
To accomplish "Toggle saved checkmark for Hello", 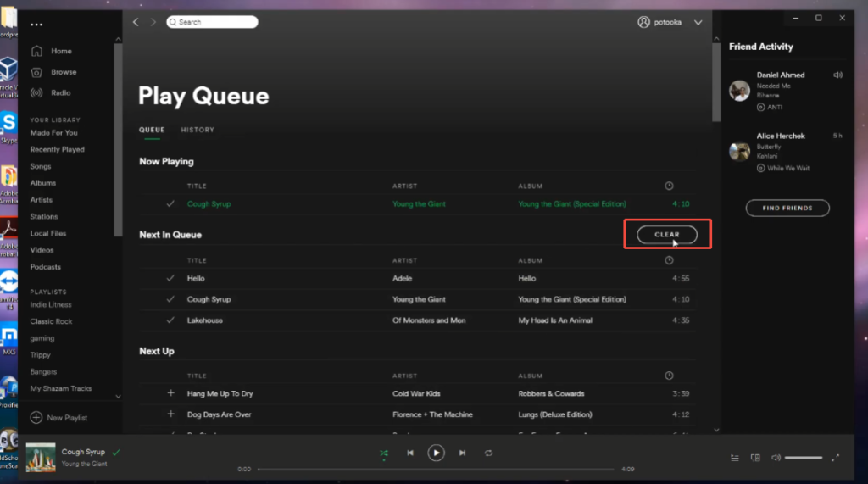I will [x=170, y=278].
